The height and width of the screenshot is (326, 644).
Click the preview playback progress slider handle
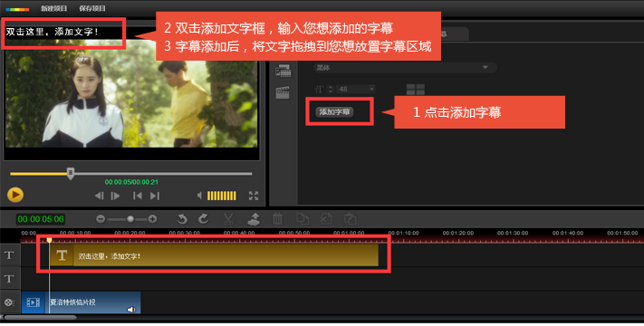click(71, 173)
